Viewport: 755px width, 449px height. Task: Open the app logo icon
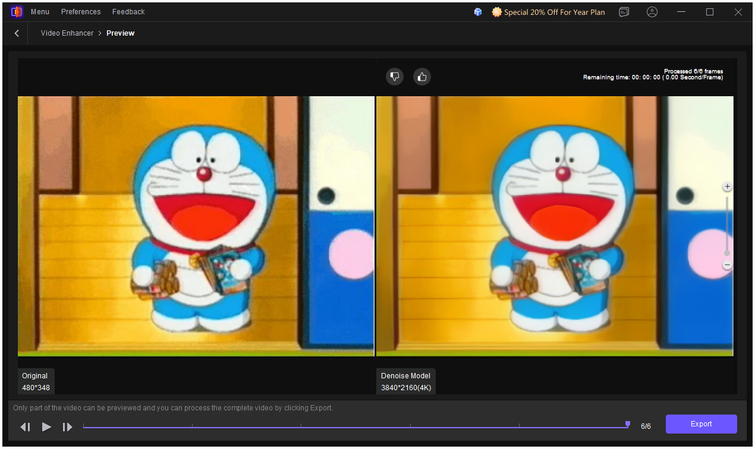point(16,12)
